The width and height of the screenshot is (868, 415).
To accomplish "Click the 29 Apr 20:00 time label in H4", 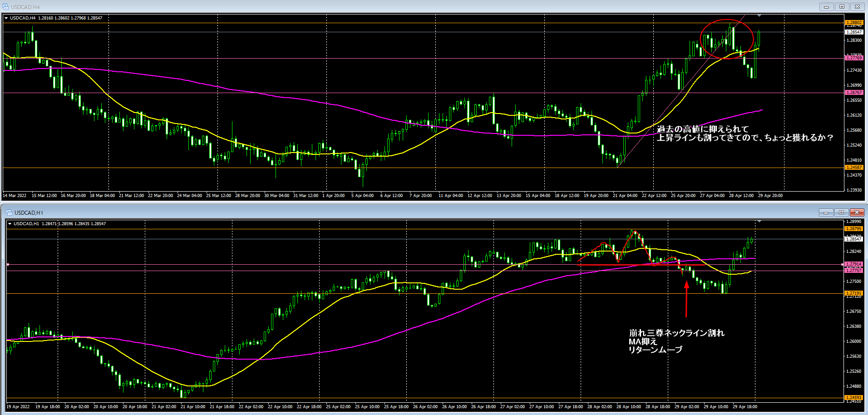I will (770, 196).
